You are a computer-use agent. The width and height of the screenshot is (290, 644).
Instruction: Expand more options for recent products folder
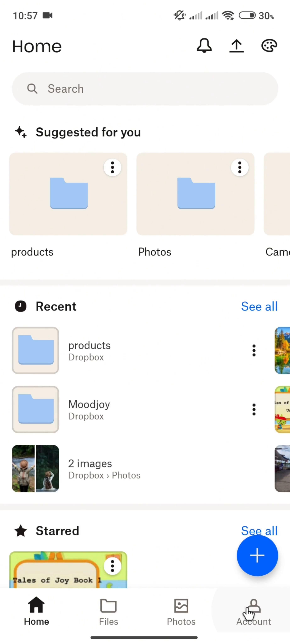[x=254, y=350]
